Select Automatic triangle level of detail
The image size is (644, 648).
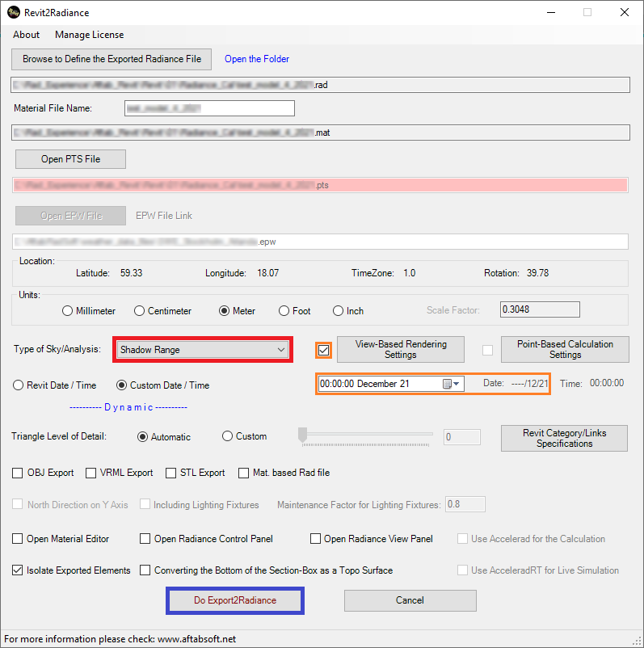point(164,437)
